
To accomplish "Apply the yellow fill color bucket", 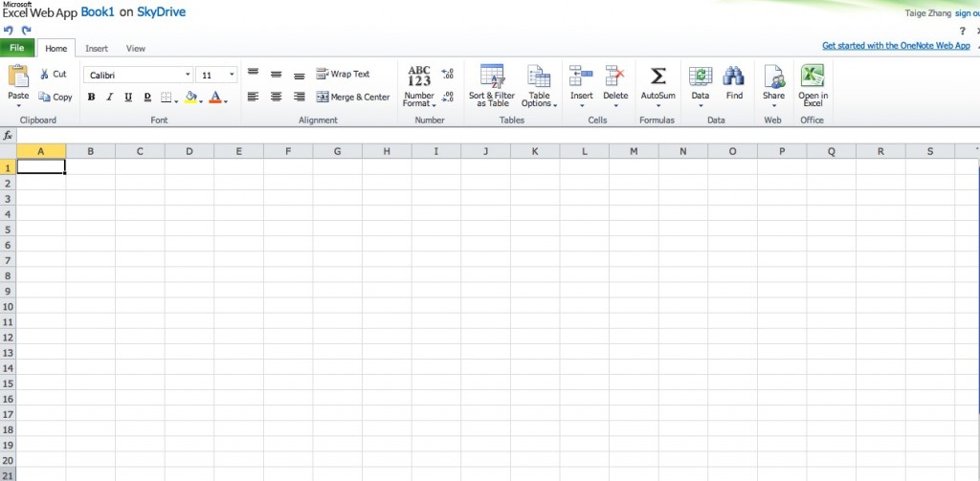I will coord(191,97).
